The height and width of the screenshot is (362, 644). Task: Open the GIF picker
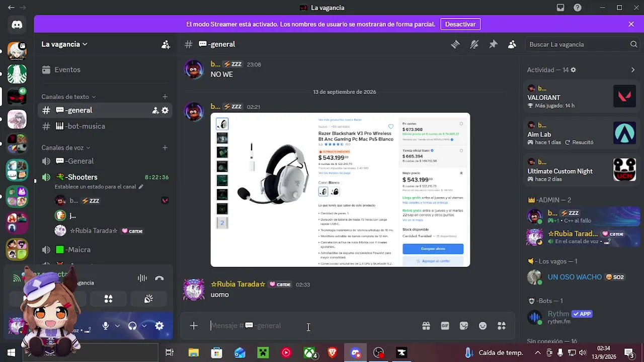[445, 326]
